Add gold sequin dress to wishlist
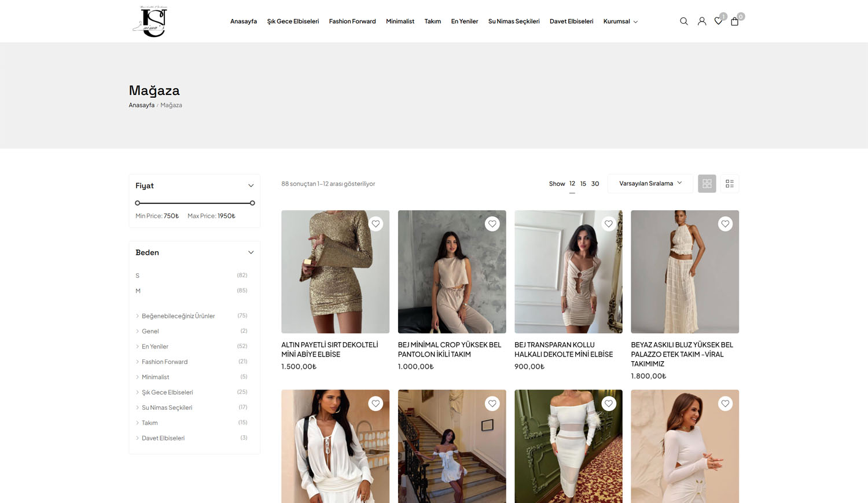 pos(376,224)
